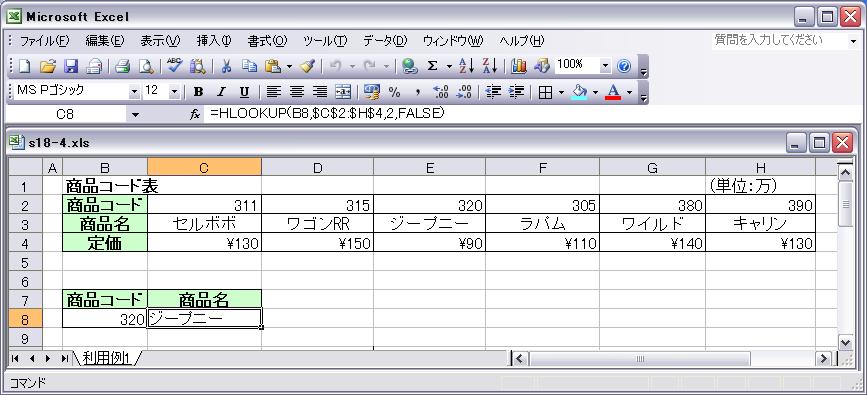
Task: Click into the formula bar text
Action: coord(327,114)
